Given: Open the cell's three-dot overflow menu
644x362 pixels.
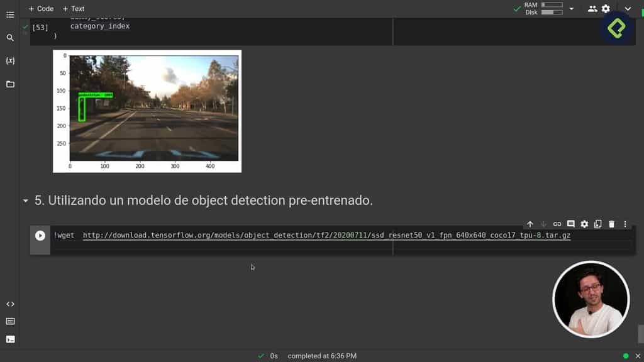Looking at the screenshot, I should pos(625,224).
